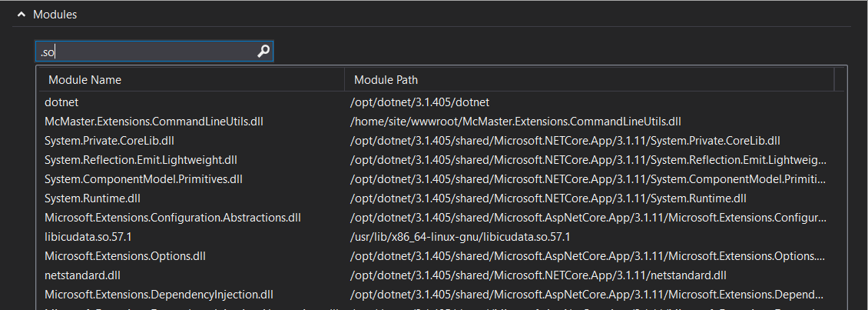
Task: Click the path cell ending in System.Runtime.dll
Action: pos(548,198)
